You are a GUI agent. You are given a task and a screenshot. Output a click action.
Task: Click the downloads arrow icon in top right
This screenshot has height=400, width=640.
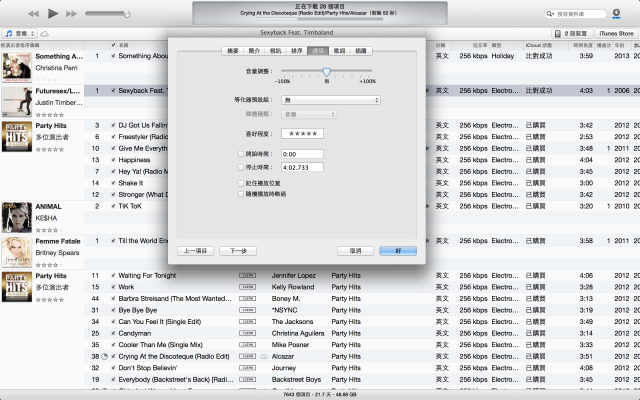point(616,13)
